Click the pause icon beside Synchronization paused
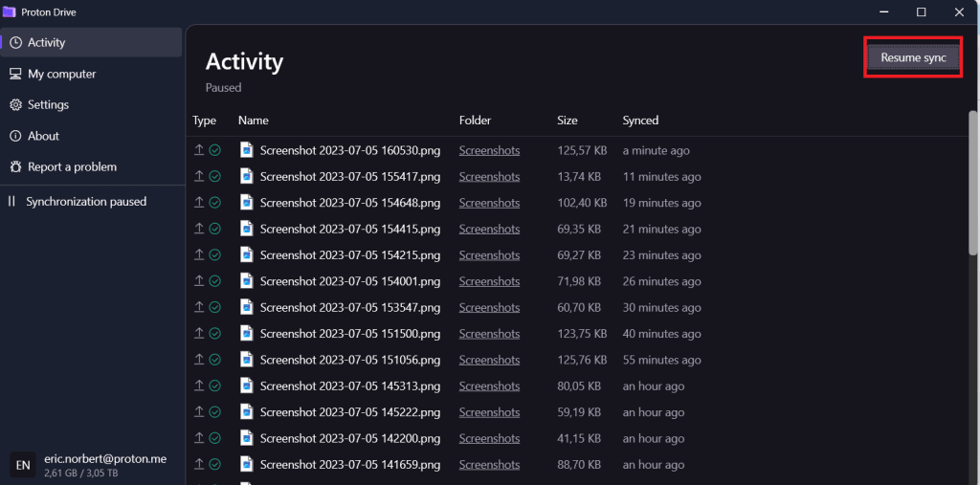Image resolution: width=980 pixels, height=485 pixels. (x=11, y=201)
